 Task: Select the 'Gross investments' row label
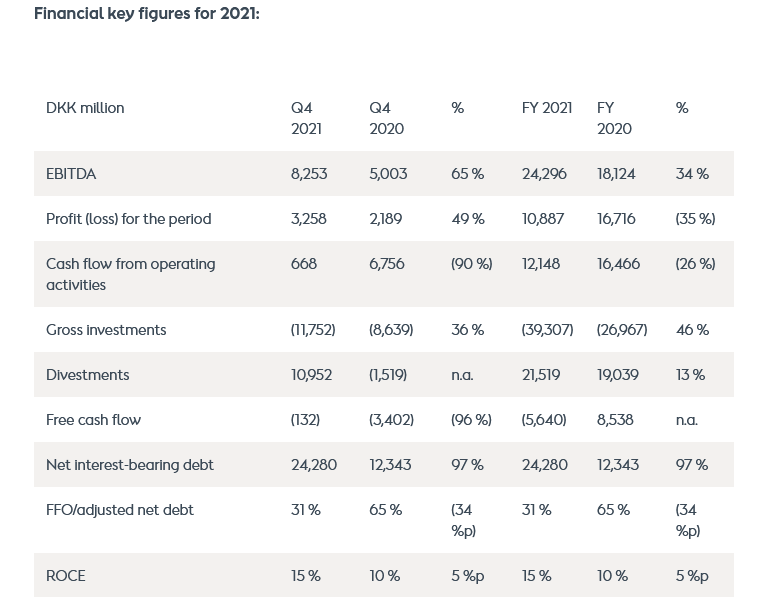click(106, 330)
